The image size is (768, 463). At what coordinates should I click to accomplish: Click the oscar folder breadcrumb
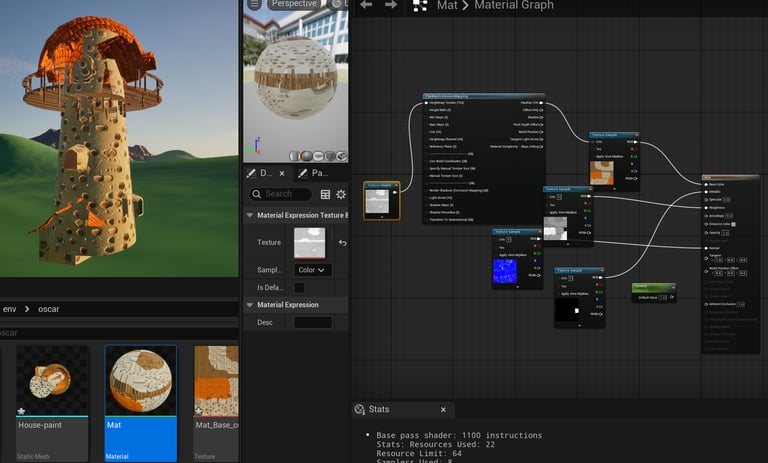click(x=48, y=309)
